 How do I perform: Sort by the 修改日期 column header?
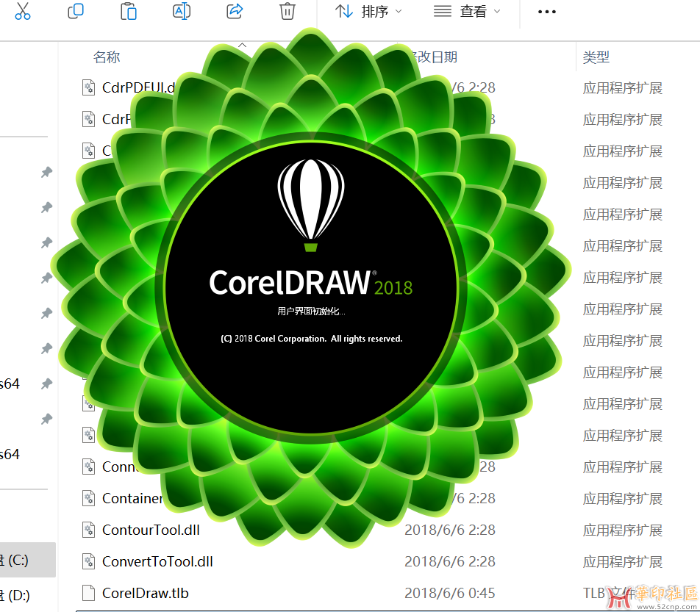click(x=432, y=57)
